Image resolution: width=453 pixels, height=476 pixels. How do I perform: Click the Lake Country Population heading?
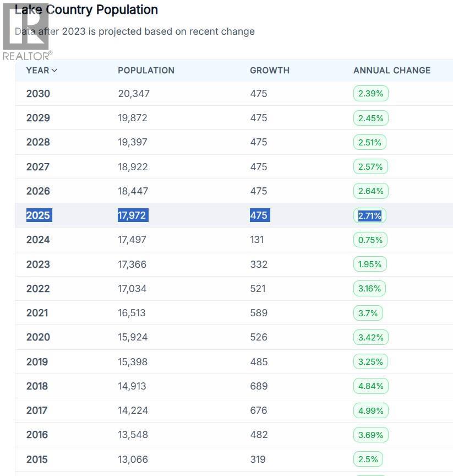tap(86, 10)
